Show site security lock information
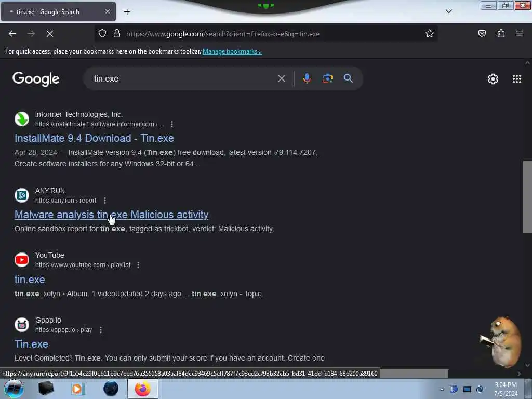Image resolution: width=532 pixels, height=399 pixels. tap(117, 34)
